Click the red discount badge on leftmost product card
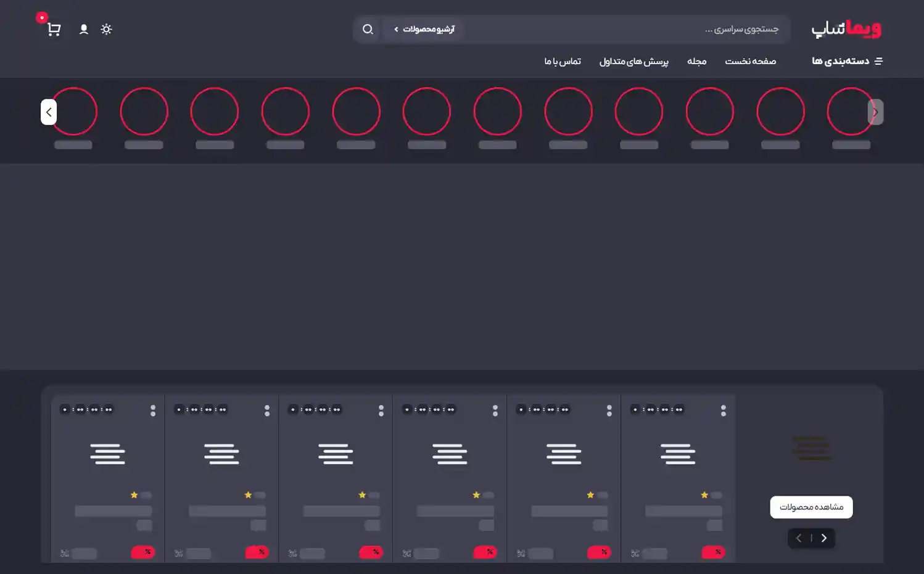This screenshot has width=924, height=574. pos(142,552)
